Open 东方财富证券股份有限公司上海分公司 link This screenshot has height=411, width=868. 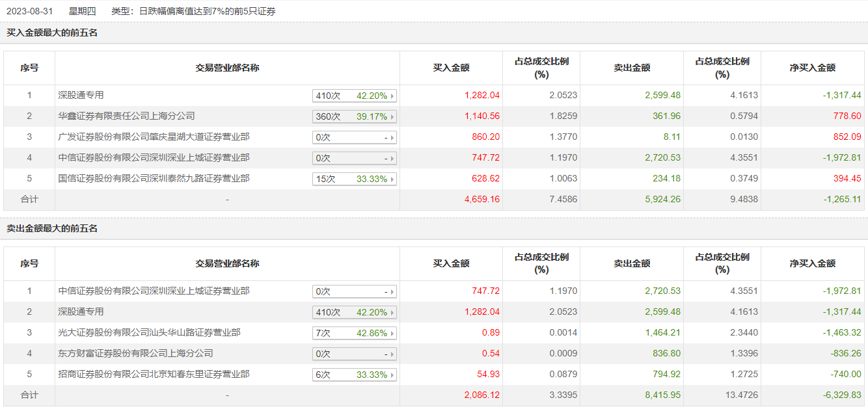coord(135,354)
